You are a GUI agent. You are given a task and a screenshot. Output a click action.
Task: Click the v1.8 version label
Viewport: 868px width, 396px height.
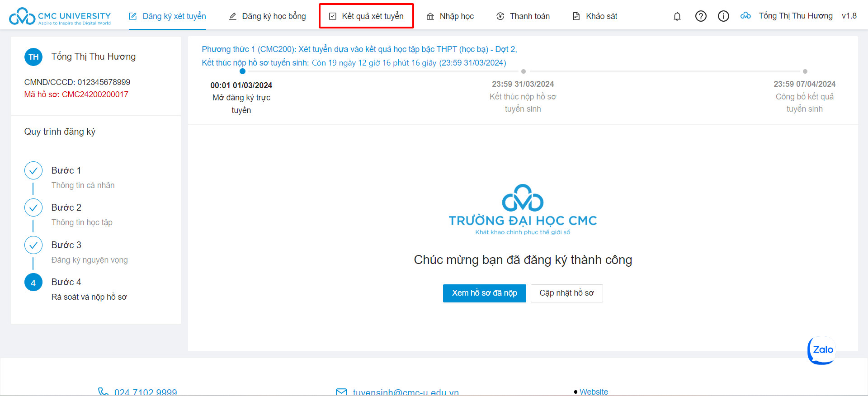(849, 16)
